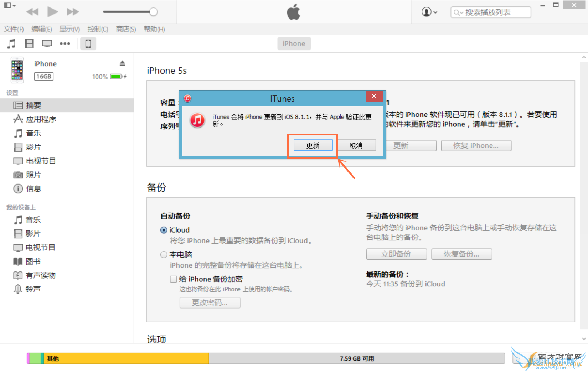
Task: Click 立即备份 to back up now
Action: [396, 254]
